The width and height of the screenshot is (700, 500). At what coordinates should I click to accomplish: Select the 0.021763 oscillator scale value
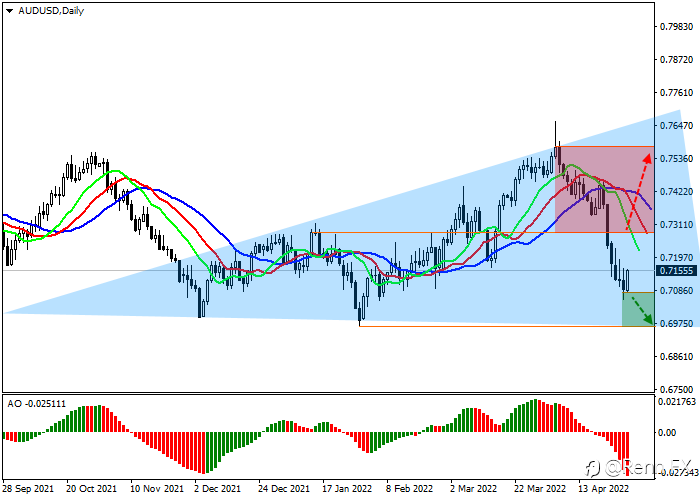(x=677, y=402)
